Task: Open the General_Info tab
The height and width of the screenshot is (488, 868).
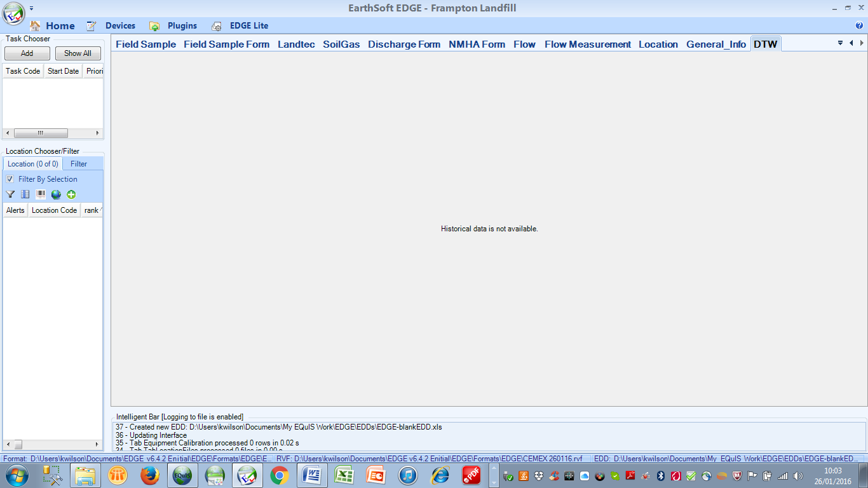Action: click(716, 44)
